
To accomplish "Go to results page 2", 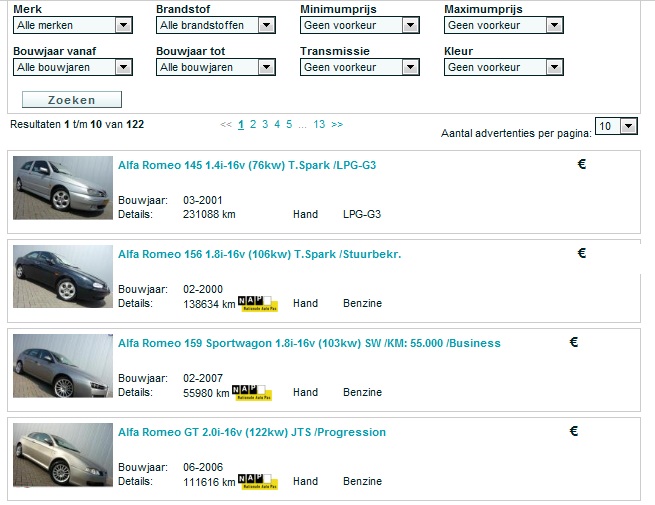I will coord(253,124).
